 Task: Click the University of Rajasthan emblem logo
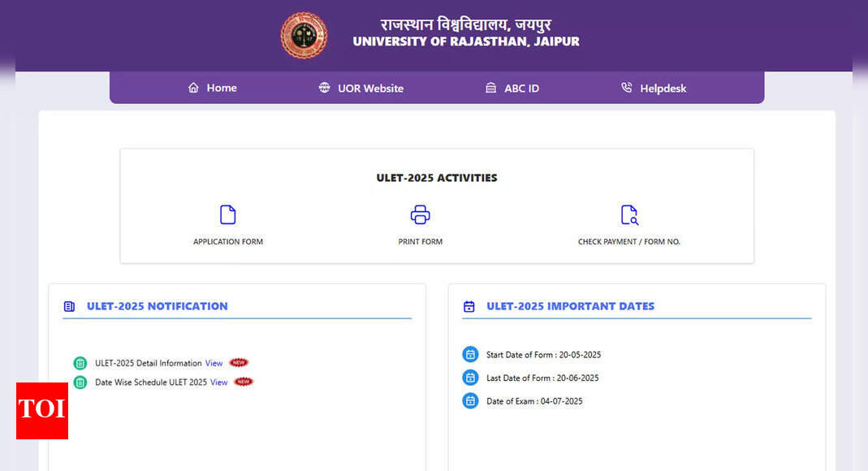[x=304, y=36]
